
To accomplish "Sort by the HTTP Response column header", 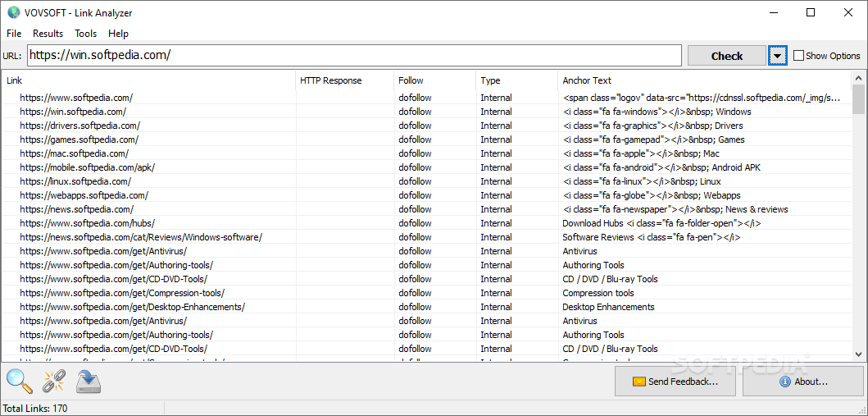I will tap(344, 80).
